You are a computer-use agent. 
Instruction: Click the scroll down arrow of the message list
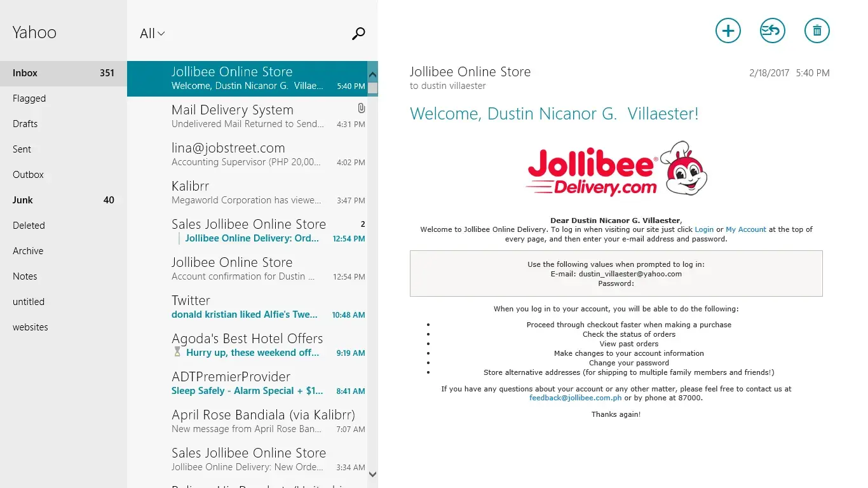click(x=372, y=473)
